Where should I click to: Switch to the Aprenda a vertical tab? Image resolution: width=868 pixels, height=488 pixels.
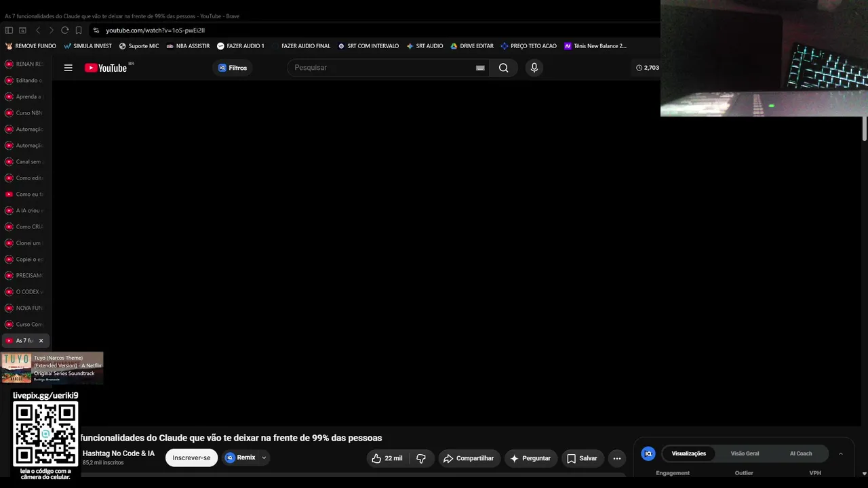26,96
